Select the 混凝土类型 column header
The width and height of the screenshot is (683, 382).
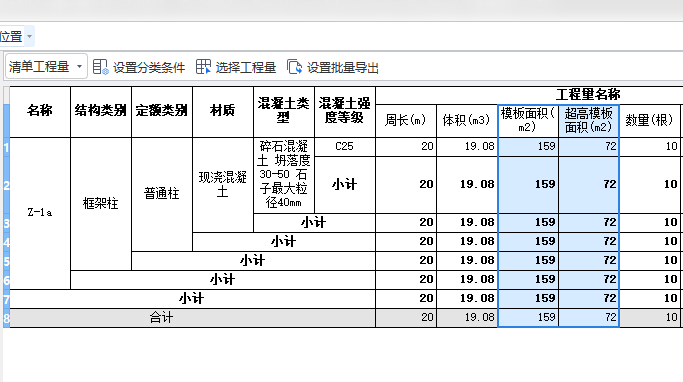coord(284,112)
